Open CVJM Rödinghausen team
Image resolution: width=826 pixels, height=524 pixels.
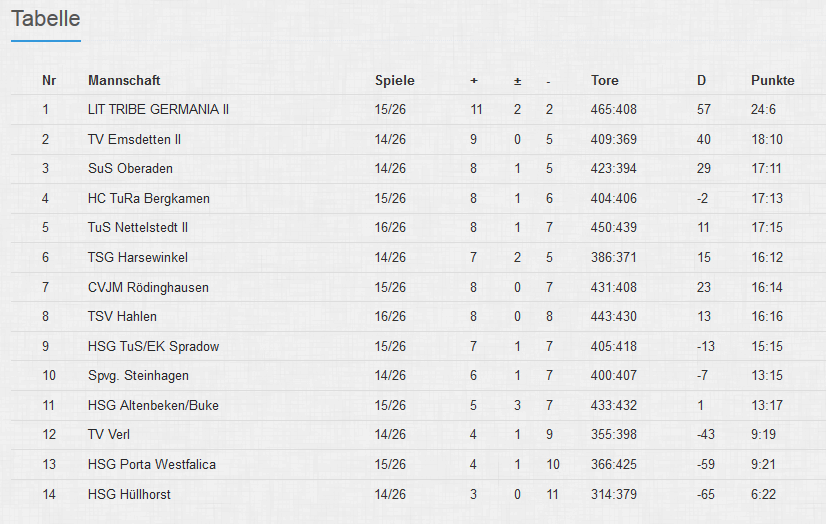[x=148, y=287]
